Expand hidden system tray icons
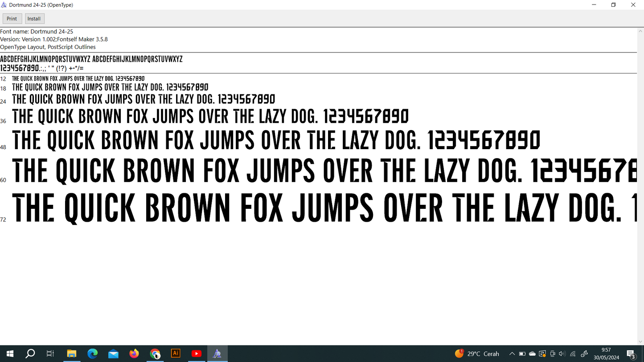Image resolution: width=644 pixels, height=362 pixels. (x=512, y=354)
